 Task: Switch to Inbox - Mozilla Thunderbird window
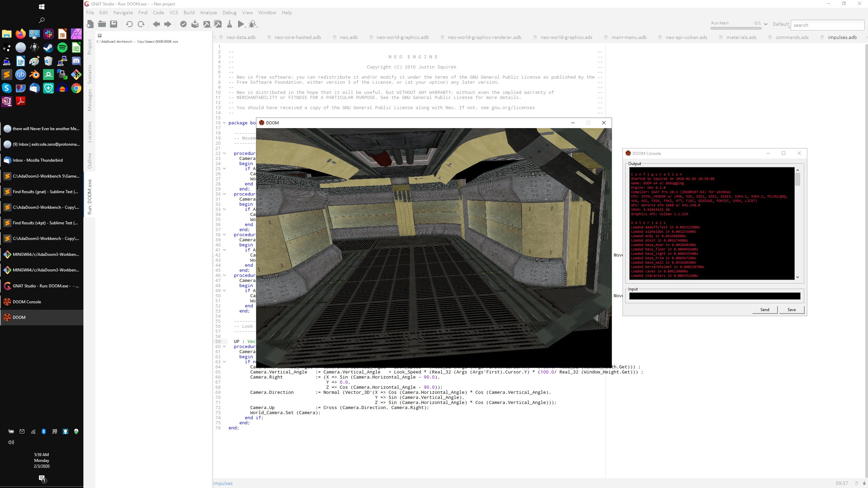(42, 160)
